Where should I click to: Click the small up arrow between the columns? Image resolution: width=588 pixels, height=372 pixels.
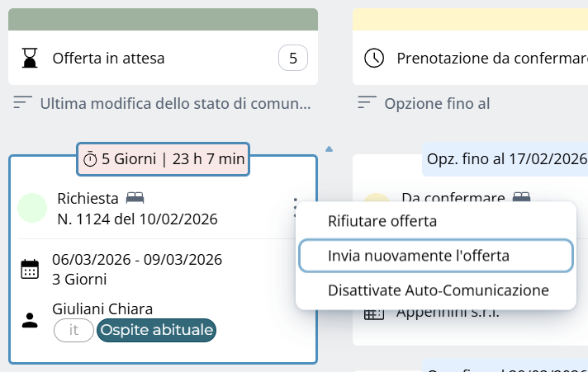click(330, 149)
